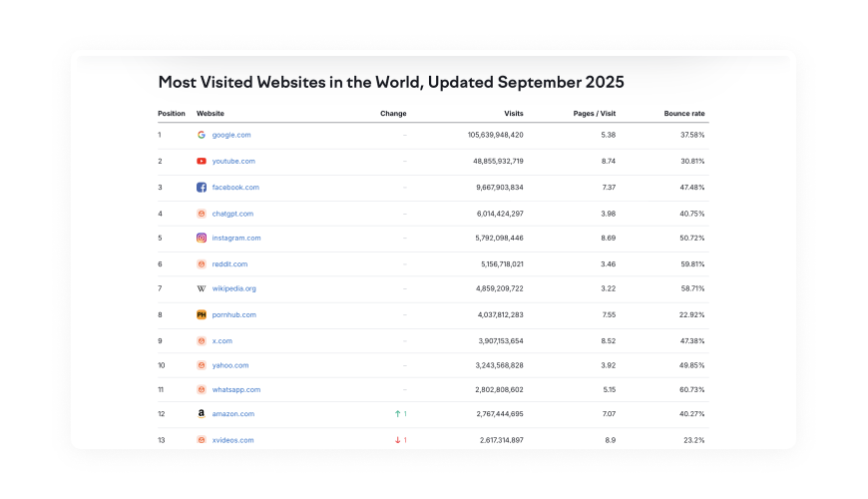The height and width of the screenshot is (499, 868).
Task: Select pages per visit value 5.38
Action: [609, 135]
